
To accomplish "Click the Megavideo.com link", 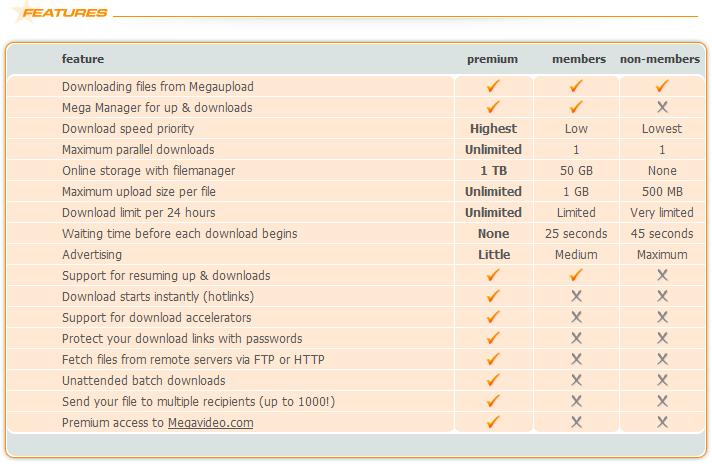I will tap(211, 423).
